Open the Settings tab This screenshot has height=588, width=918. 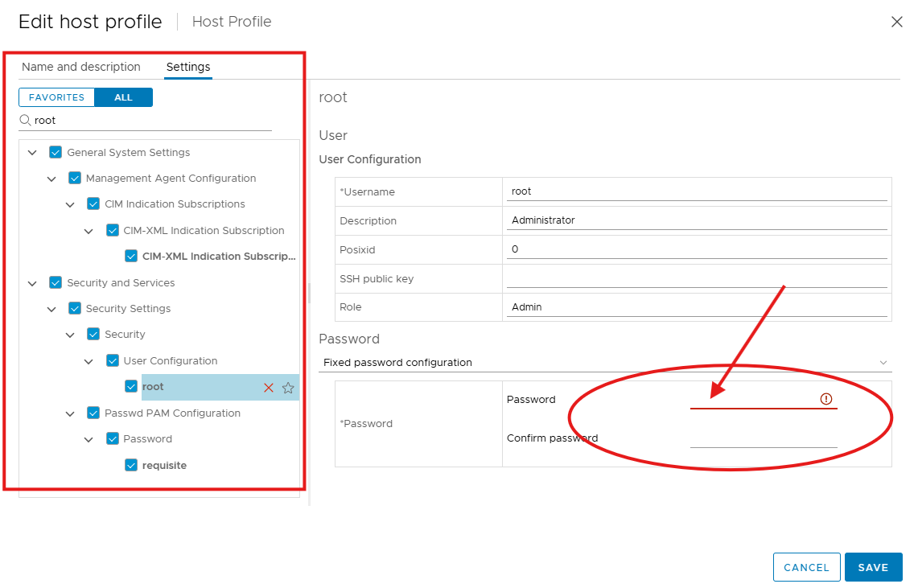pos(188,67)
